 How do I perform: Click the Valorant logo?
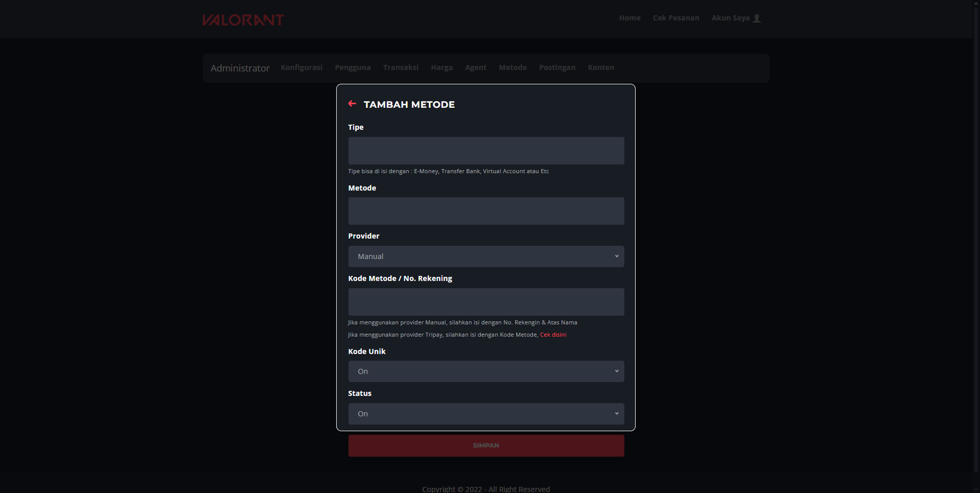(243, 20)
